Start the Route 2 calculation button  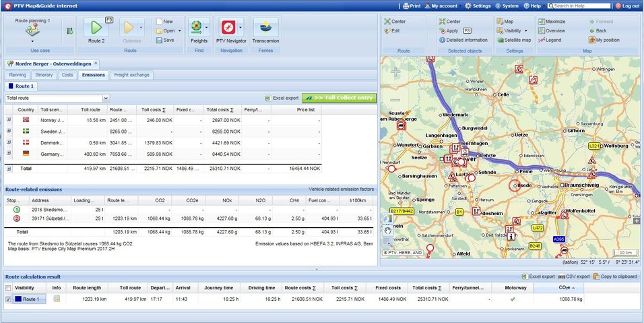pyautogui.click(x=96, y=28)
